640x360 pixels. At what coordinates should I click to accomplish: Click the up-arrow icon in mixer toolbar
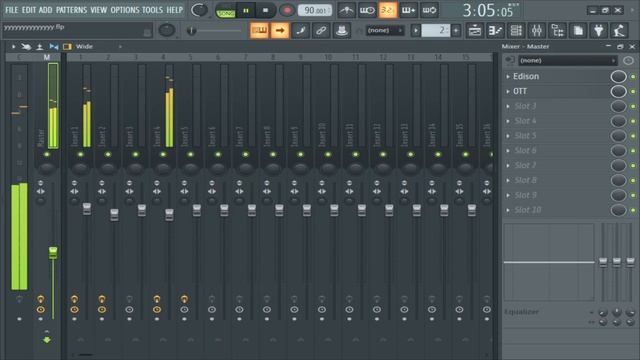pos(40,47)
